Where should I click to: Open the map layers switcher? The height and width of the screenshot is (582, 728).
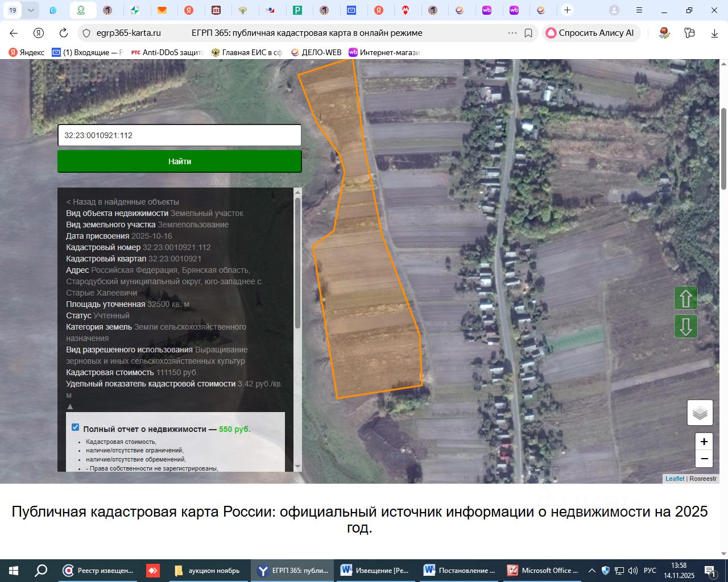coord(700,413)
